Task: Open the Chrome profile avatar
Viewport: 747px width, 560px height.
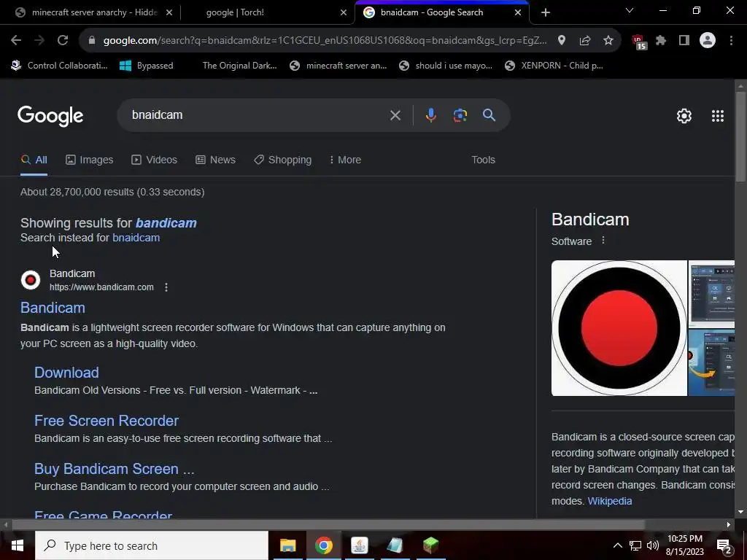Action: 708,41
